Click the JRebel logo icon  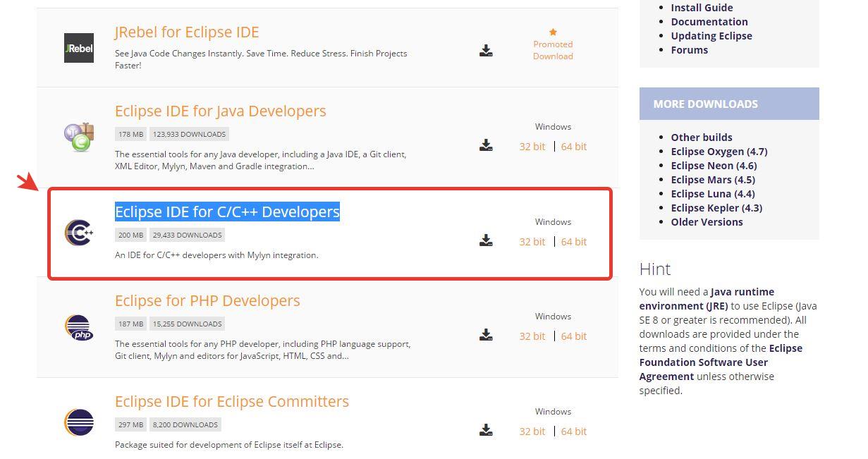tap(78, 48)
